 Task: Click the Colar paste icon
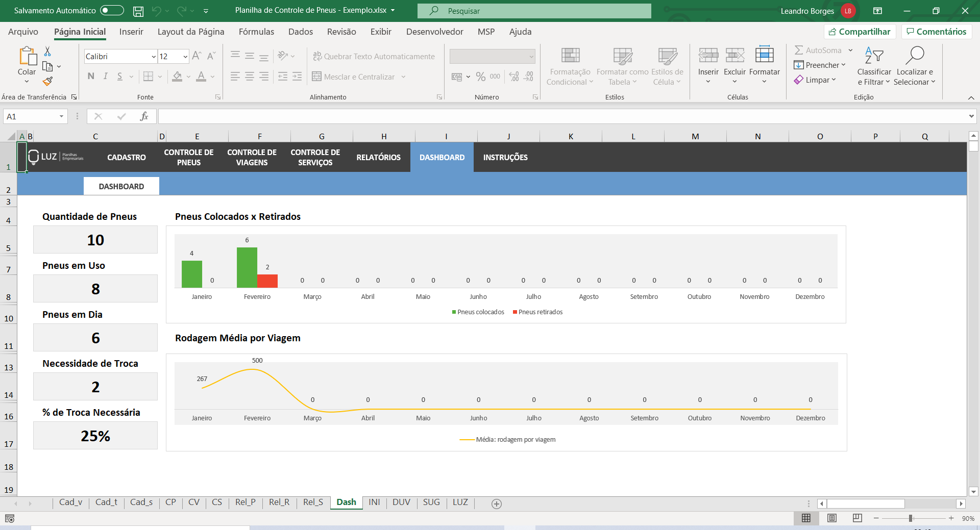tap(27, 56)
